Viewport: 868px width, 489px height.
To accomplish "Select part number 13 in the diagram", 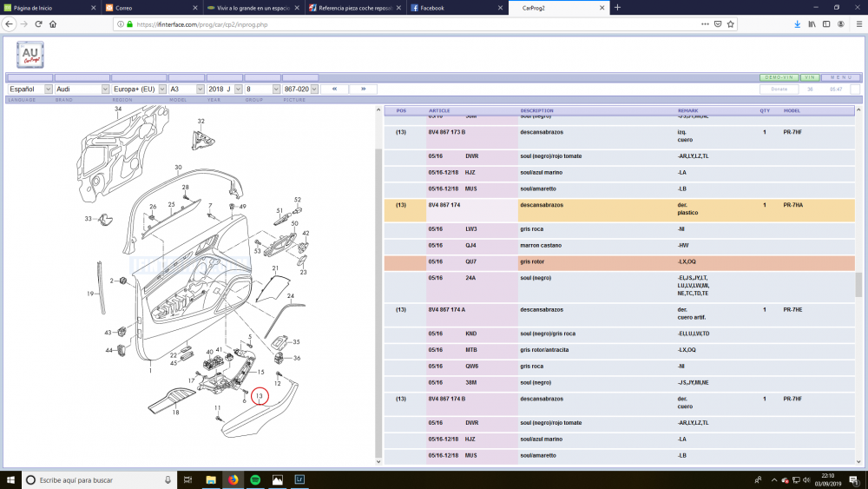I will click(259, 396).
